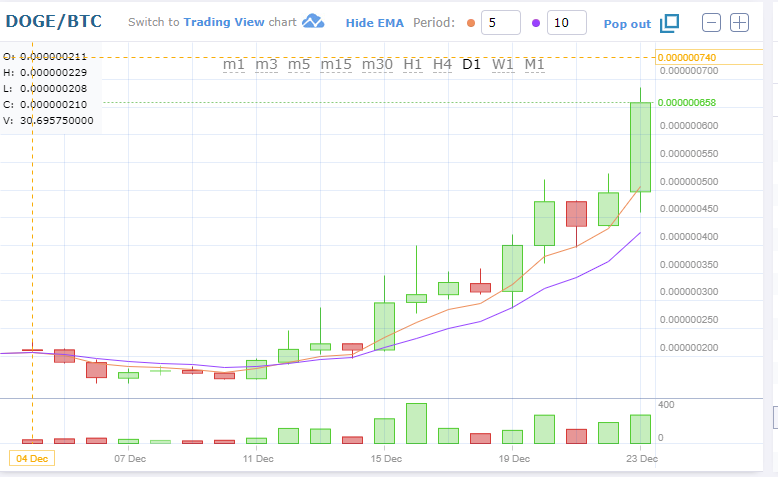Click the 0.000000200 price axis label
Image resolution: width=778 pixels, height=477 pixels.
click(x=689, y=347)
